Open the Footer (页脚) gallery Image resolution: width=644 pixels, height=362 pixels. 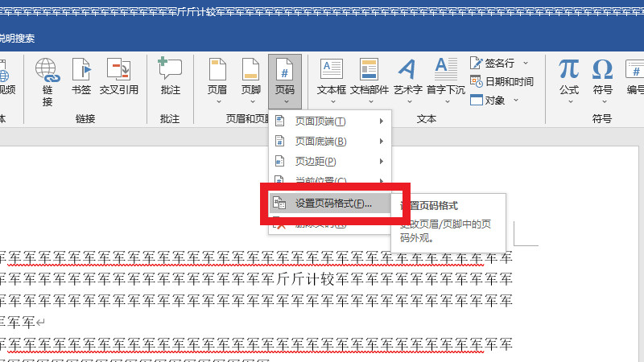251,81
